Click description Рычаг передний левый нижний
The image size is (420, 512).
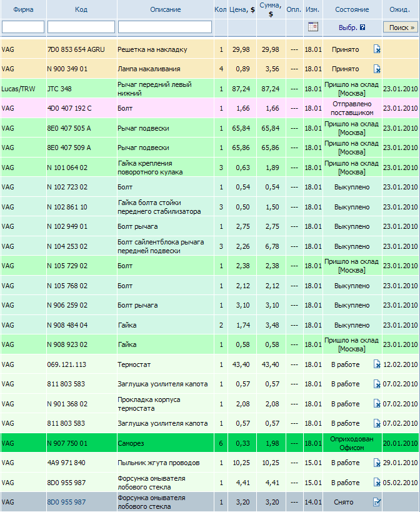tap(154, 89)
